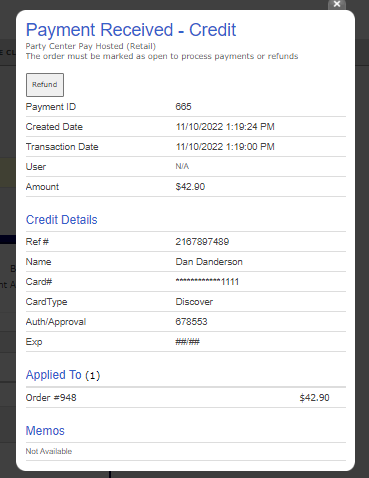
Task: Click the applied amount $42.90 beside order
Action: point(314,398)
